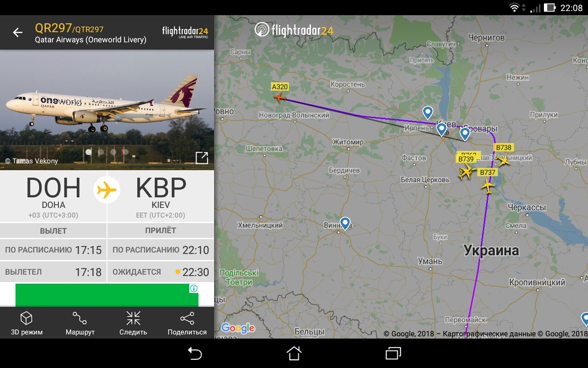Tap the Android Home button
This screenshot has width=588, height=368.
click(294, 353)
